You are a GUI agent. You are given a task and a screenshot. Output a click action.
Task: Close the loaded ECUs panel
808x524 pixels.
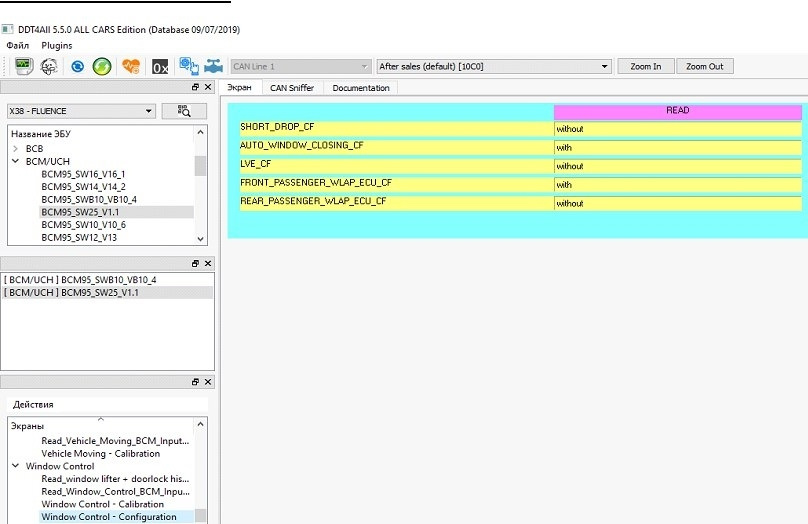pos(208,263)
